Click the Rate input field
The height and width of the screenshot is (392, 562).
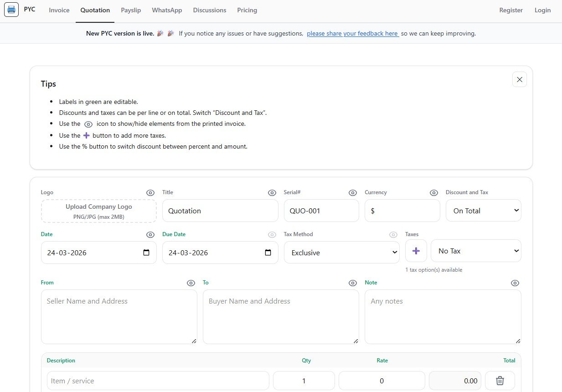coord(382,381)
